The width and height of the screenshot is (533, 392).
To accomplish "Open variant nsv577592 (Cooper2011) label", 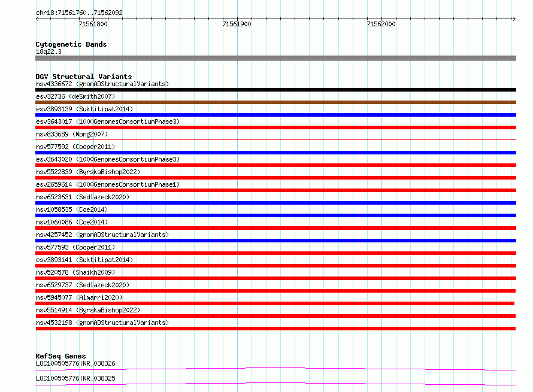I will [75, 147].
